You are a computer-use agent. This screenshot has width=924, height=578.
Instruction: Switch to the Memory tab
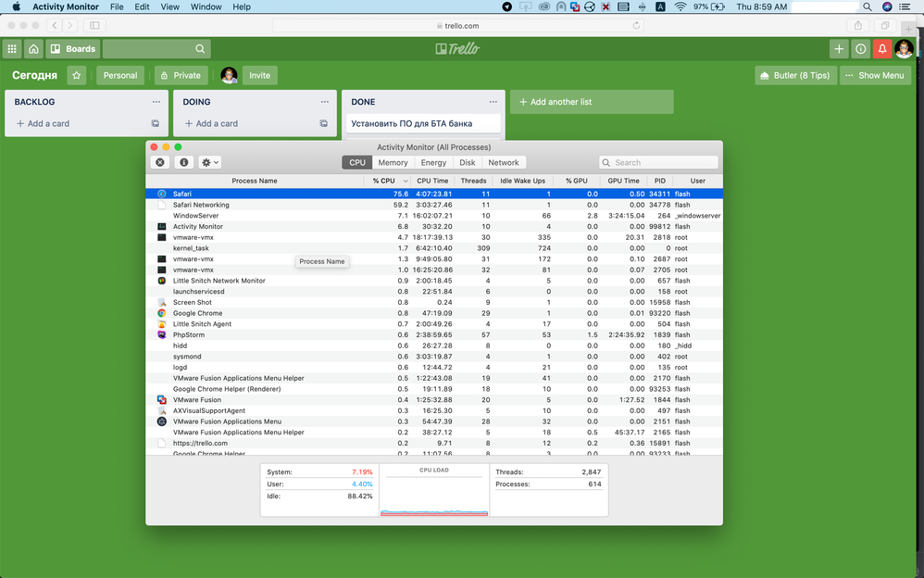pos(393,163)
